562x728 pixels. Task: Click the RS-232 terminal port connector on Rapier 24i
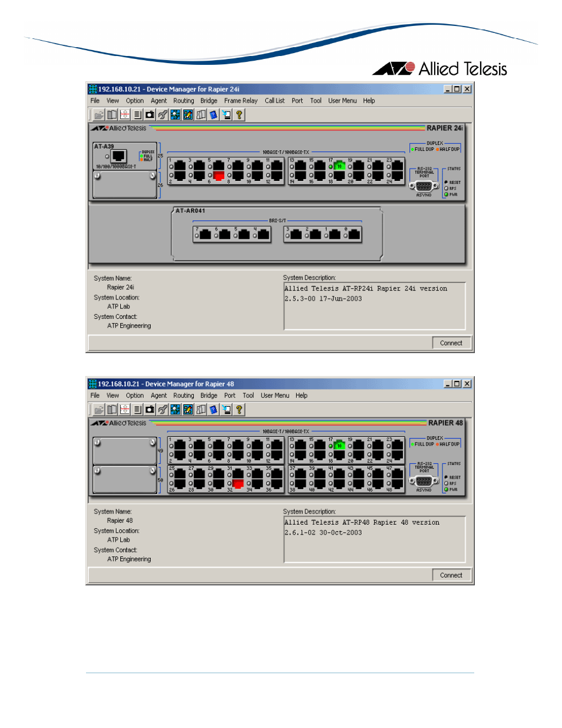pyautogui.click(x=424, y=186)
